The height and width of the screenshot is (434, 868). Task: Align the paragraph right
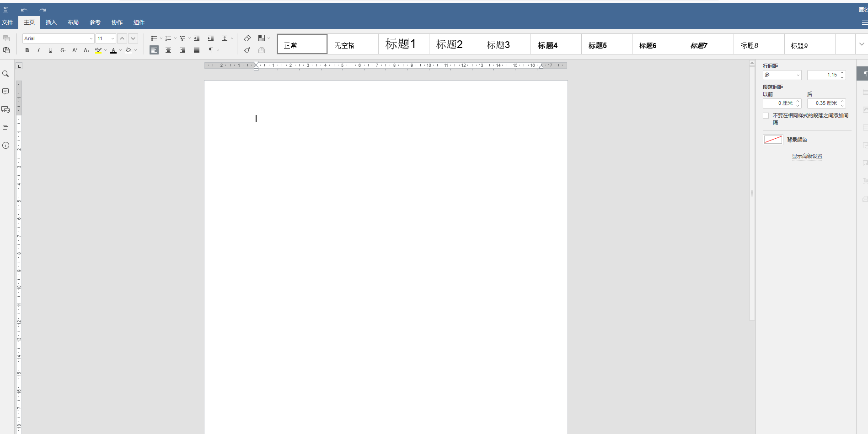tap(182, 50)
